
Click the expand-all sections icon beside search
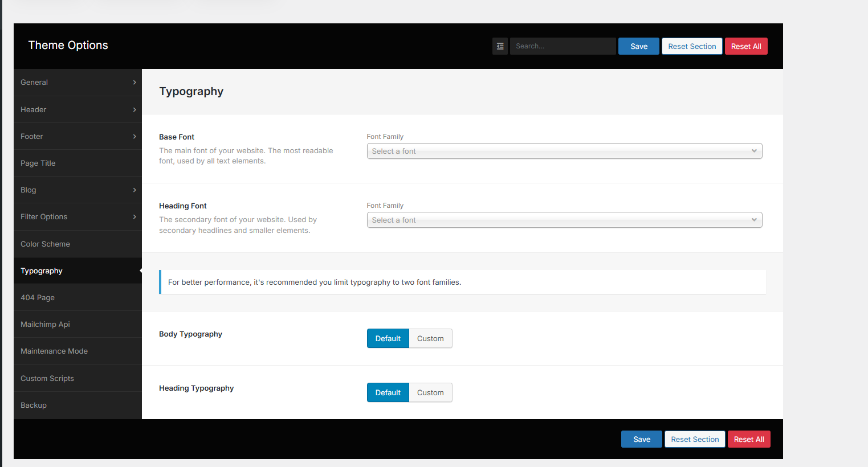pyautogui.click(x=500, y=46)
